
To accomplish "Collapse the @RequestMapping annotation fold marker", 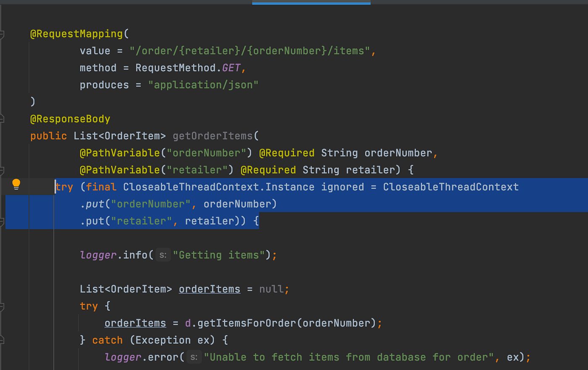I will (x=3, y=34).
